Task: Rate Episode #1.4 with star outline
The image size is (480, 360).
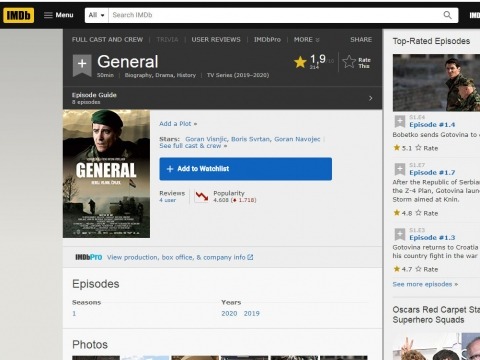Action: tap(418, 148)
